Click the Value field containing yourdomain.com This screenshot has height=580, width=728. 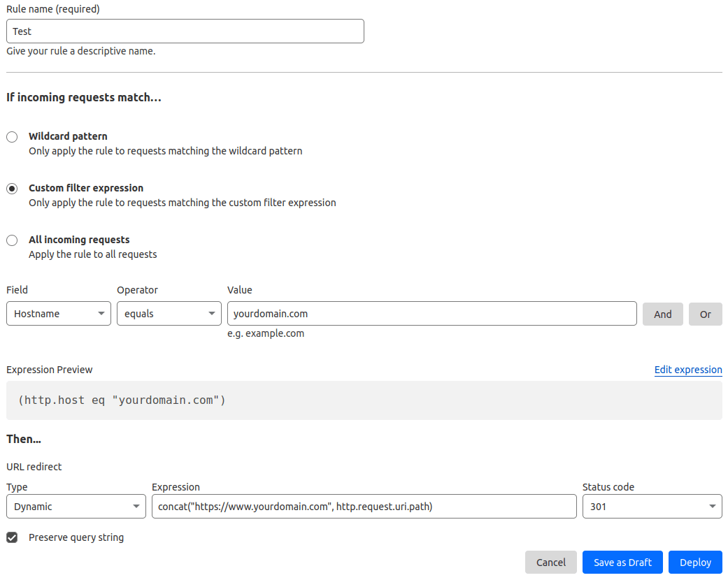[431, 314]
